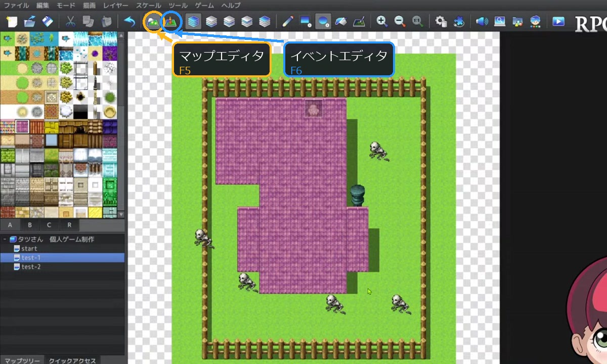Open the Database gear icon
This screenshot has height=364, width=607.
pos(441,22)
